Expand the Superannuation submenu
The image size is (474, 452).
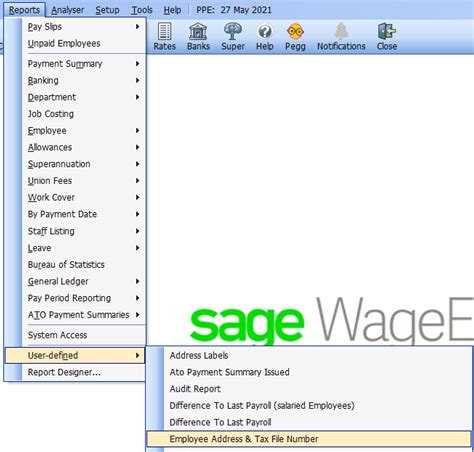pos(84,164)
